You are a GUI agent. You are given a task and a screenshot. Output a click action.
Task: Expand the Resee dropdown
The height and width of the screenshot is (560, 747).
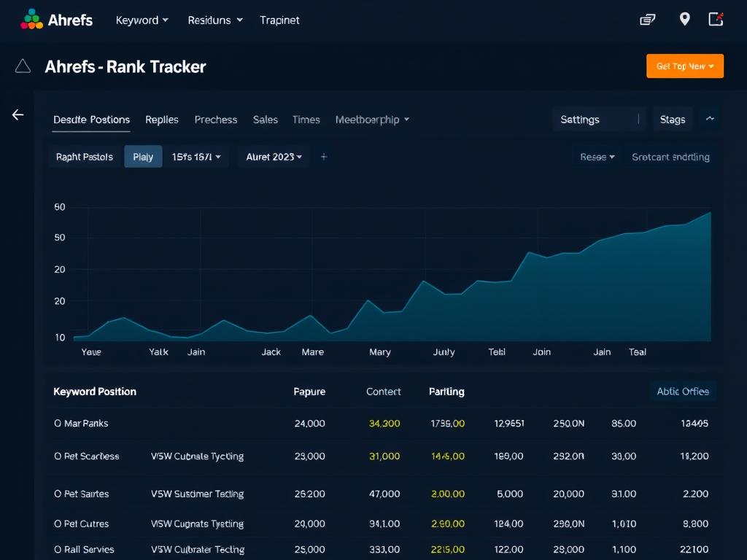(597, 157)
